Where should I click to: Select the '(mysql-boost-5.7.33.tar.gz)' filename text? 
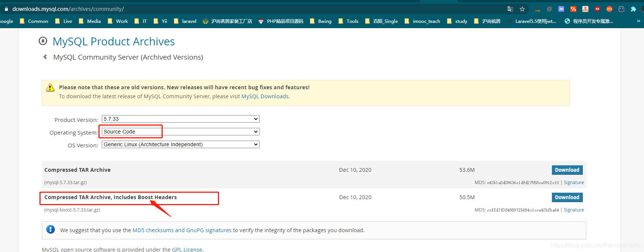72,210
